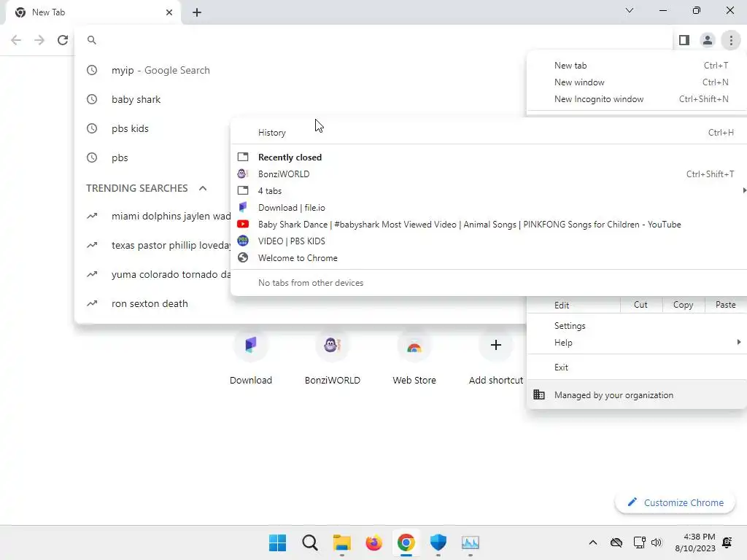747x560 pixels.
Task: Toggle the side panel icon
Action: tap(684, 41)
